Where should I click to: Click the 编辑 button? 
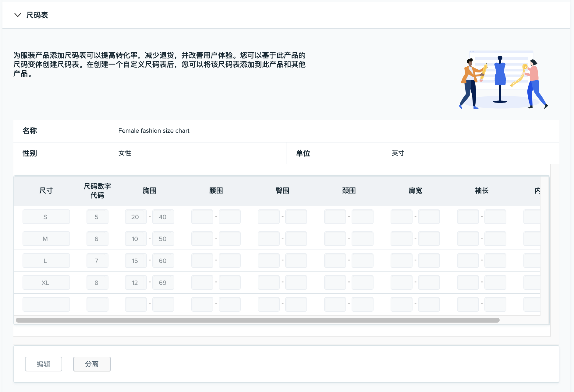pos(43,364)
